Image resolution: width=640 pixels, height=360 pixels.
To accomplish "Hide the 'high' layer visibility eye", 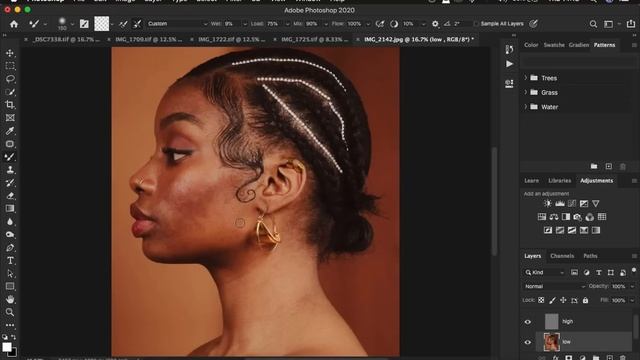I will point(528,322).
